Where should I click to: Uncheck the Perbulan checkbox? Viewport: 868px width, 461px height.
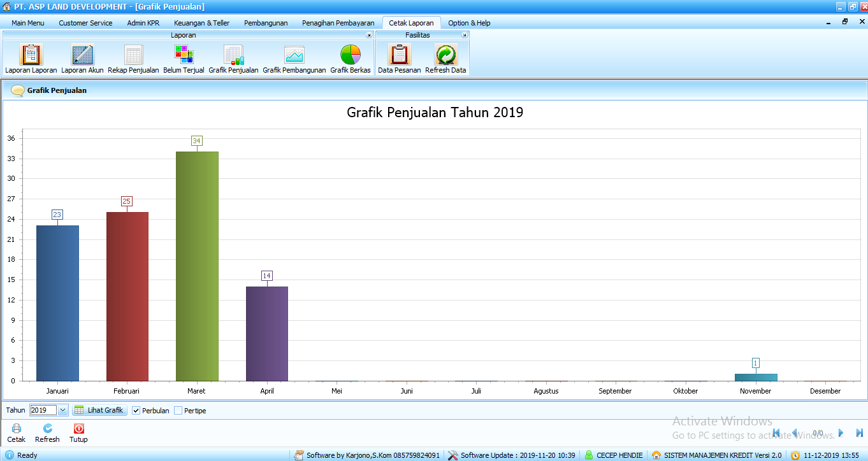coord(136,411)
